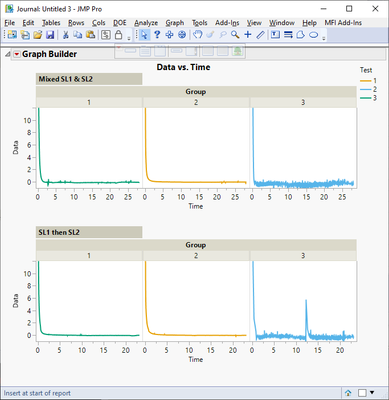Click the Group header in the upper graph
The image size is (389, 400).
point(196,92)
